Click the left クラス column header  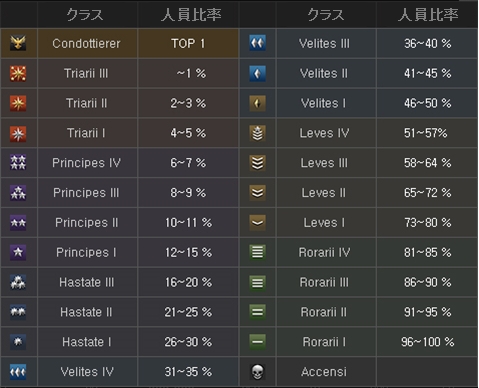point(85,15)
